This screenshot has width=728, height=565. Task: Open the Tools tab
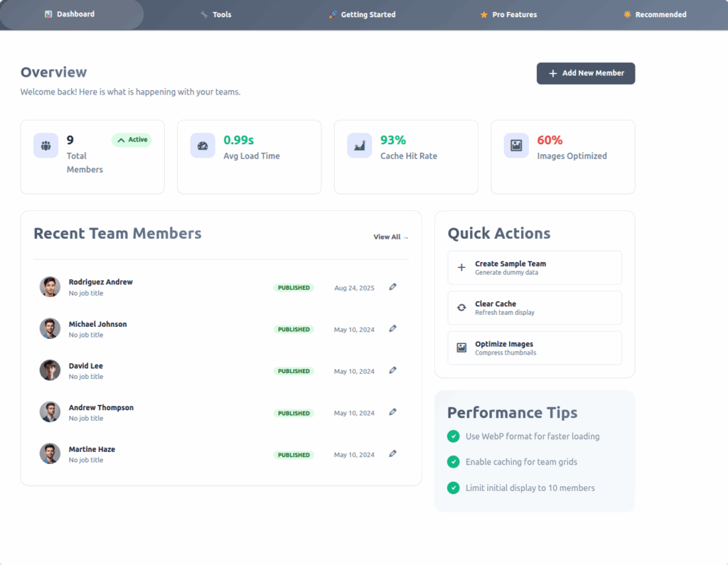pos(215,14)
